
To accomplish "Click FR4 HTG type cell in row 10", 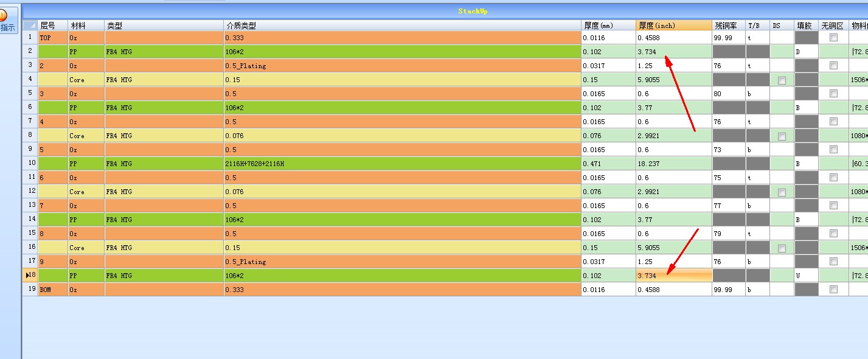I will 164,164.
